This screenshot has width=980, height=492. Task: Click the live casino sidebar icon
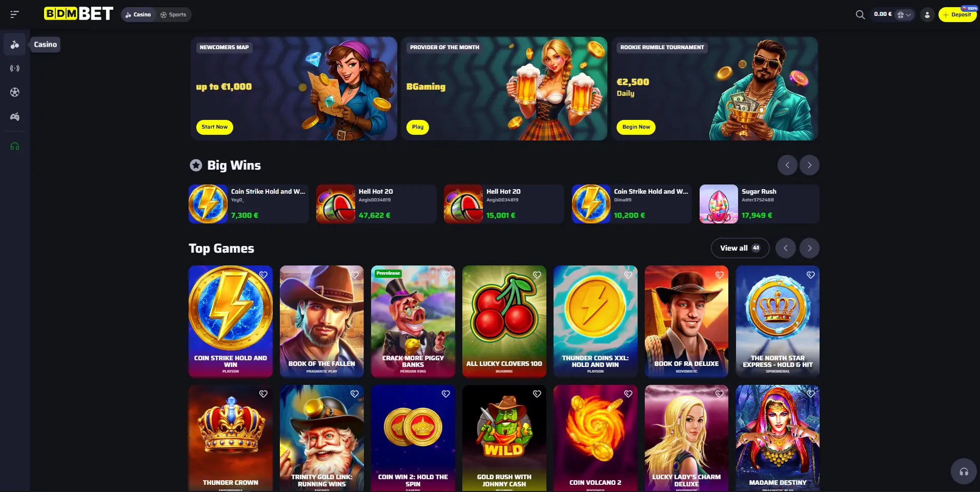pos(15,68)
